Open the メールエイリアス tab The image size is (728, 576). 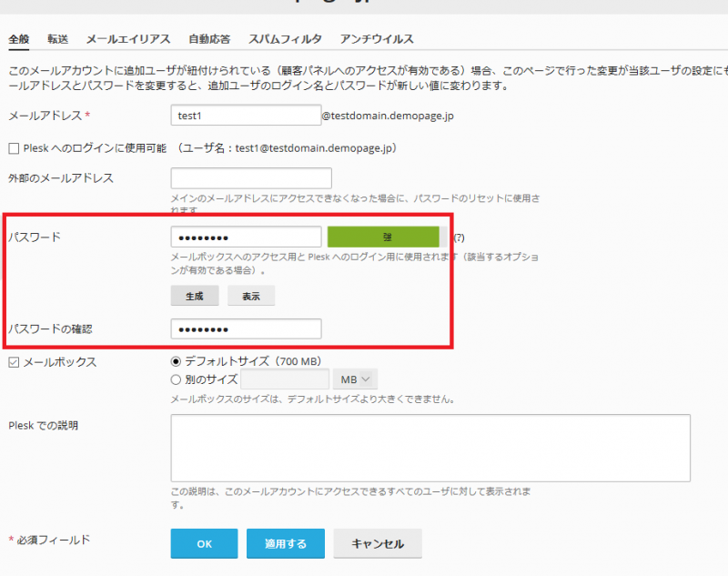128,39
